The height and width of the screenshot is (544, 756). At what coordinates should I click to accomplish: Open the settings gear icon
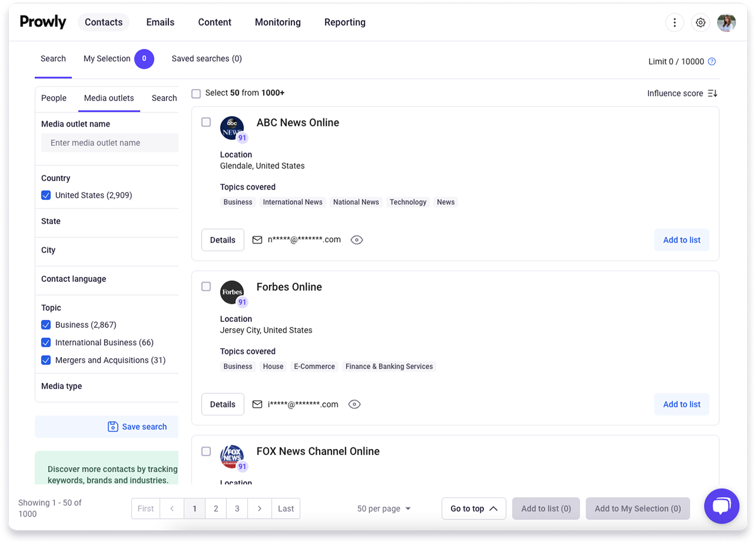pos(700,23)
